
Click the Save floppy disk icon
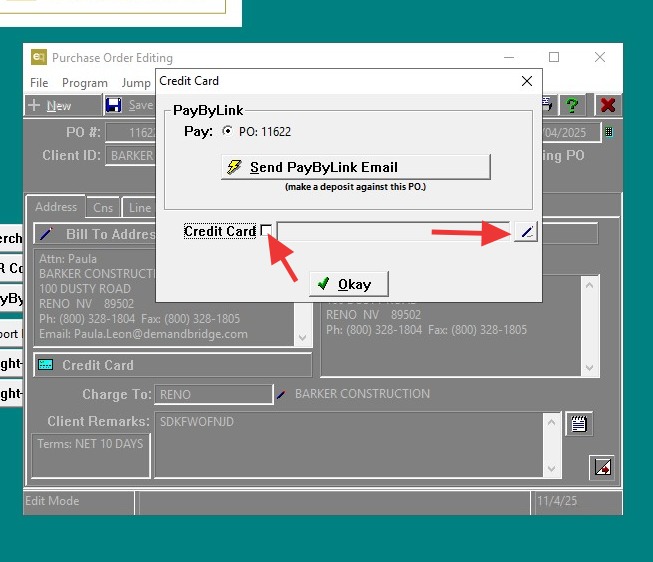pyautogui.click(x=114, y=105)
